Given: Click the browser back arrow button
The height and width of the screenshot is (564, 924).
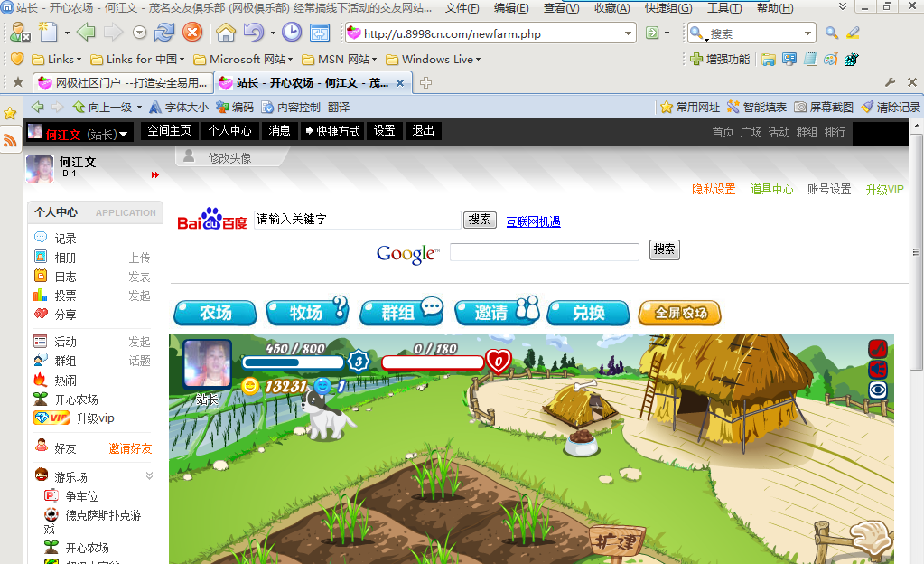Looking at the screenshot, I should tap(86, 33).
